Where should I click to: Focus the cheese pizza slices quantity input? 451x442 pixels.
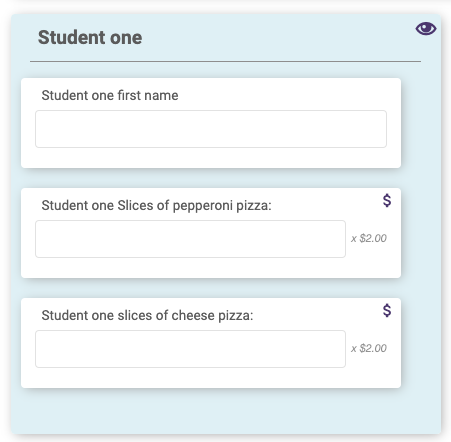190,349
